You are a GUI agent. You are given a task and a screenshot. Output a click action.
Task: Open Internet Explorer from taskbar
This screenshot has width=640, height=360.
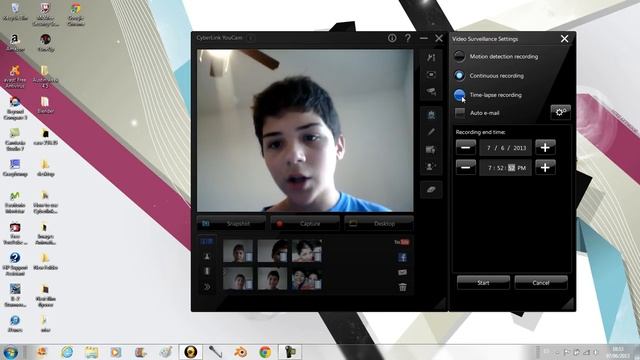(67, 352)
